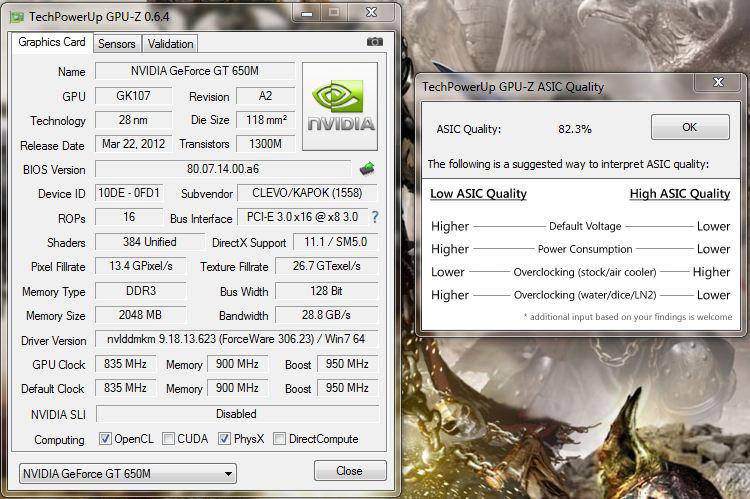Click the NVIDIA logo image
The width and height of the screenshot is (750, 499).
coord(340,106)
